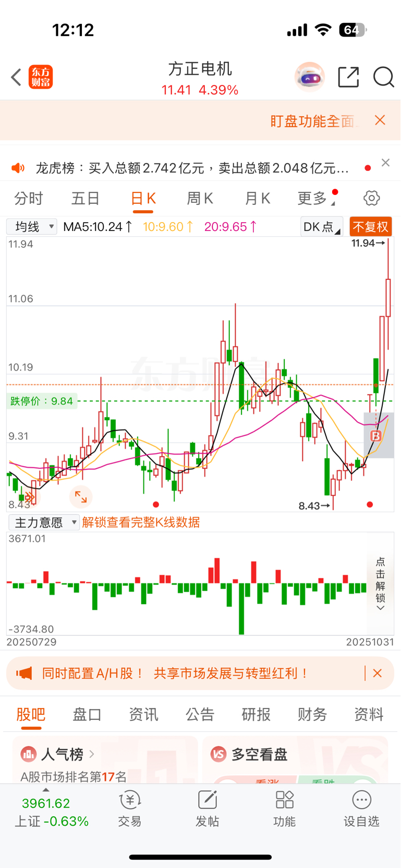This screenshot has width=401, height=868.
Task: Open the search magnifier icon
Action: (383, 77)
